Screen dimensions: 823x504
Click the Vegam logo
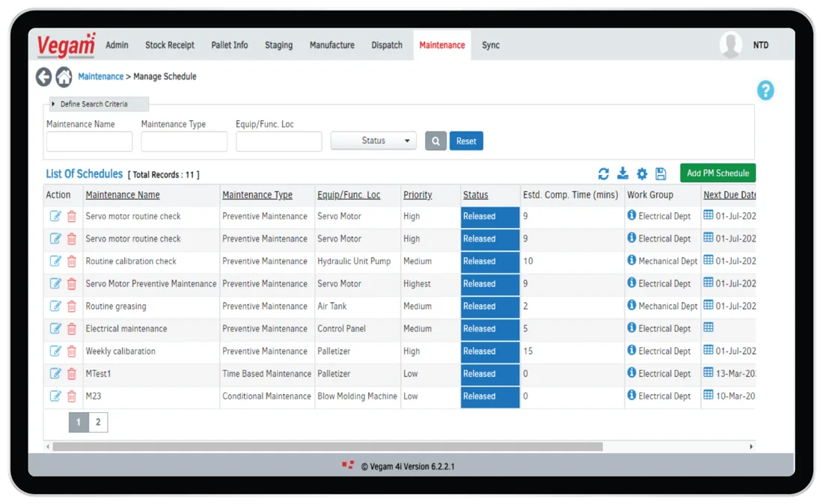click(66, 45)
